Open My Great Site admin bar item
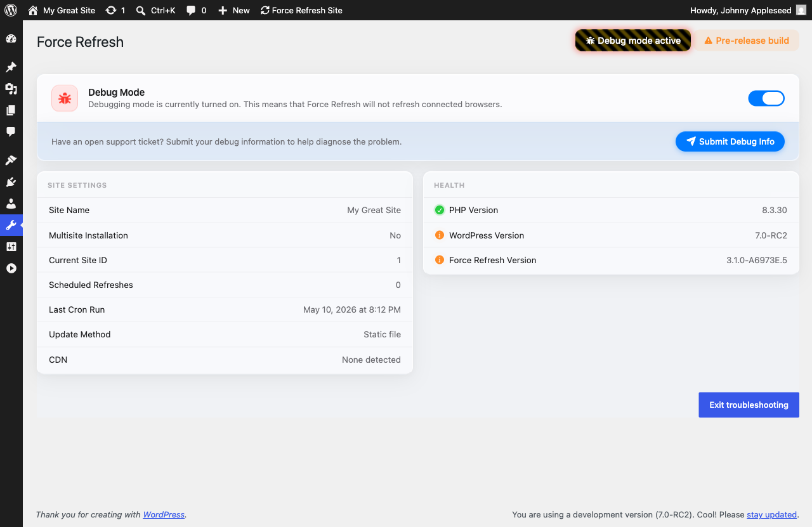This screenshot has height=527, width=812. pyautogui.click(x=62, y=10)
